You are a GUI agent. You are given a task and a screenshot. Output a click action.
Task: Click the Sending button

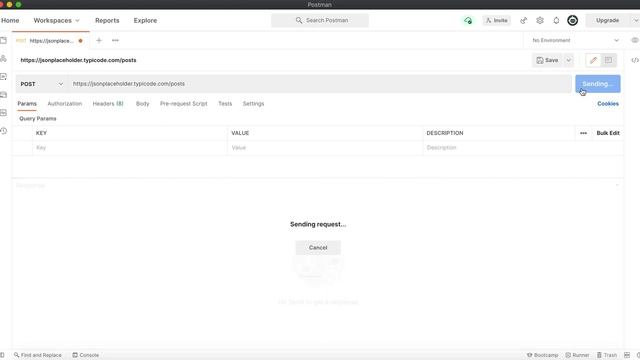598,84
